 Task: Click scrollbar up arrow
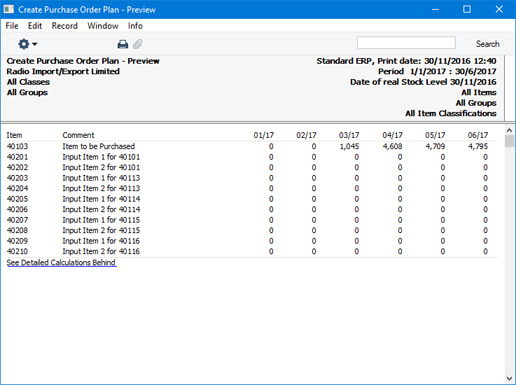coord(509,130)
